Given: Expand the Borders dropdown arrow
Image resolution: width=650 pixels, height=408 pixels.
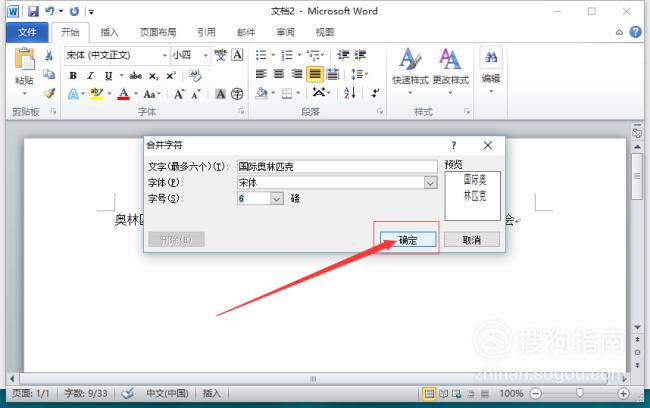Looking at the screenshot, I should 298,93.
